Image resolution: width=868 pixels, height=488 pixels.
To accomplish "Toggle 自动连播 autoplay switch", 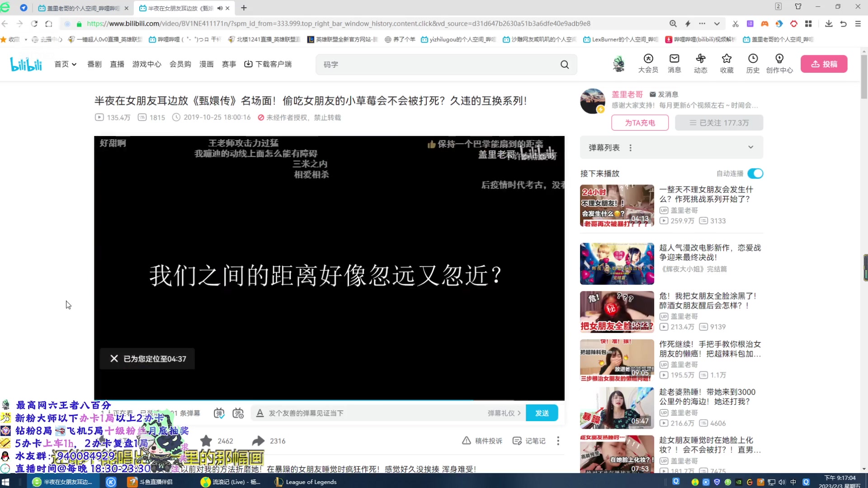I will 755,174.
